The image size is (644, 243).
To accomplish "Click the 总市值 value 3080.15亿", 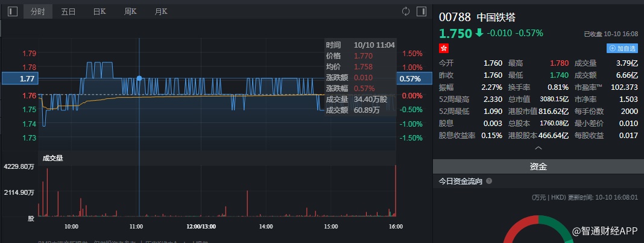I will click(x=554, y=99).
